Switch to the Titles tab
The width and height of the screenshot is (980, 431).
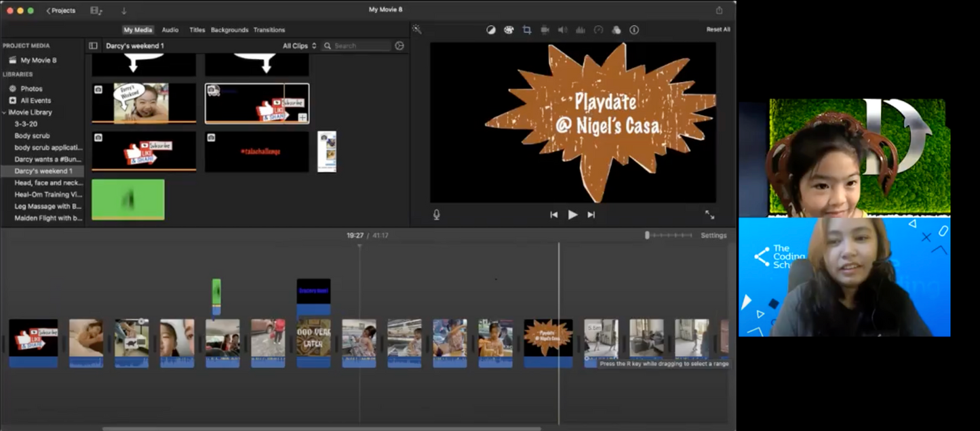point(197,30)
